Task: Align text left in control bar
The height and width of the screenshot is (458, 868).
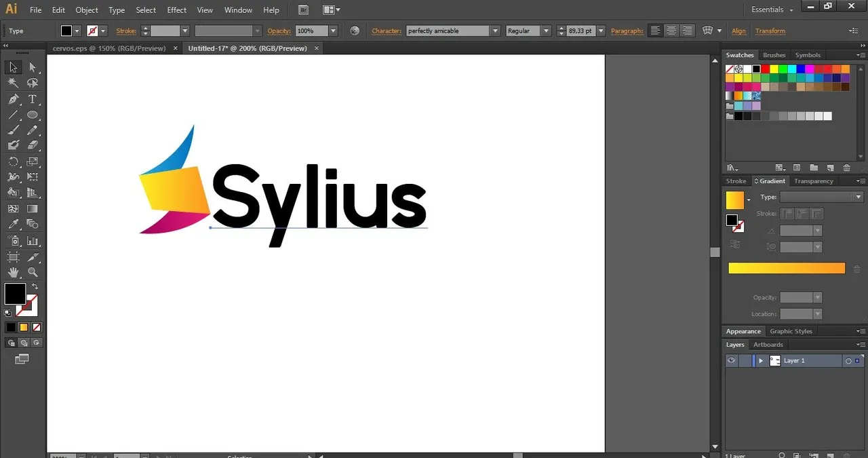Action: click(x=655, y=31)
